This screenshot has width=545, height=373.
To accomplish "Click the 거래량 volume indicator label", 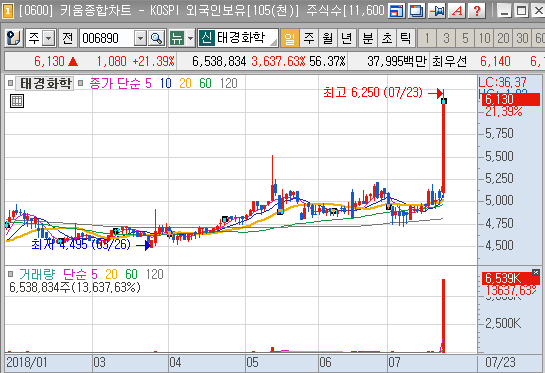I will 37,274.
